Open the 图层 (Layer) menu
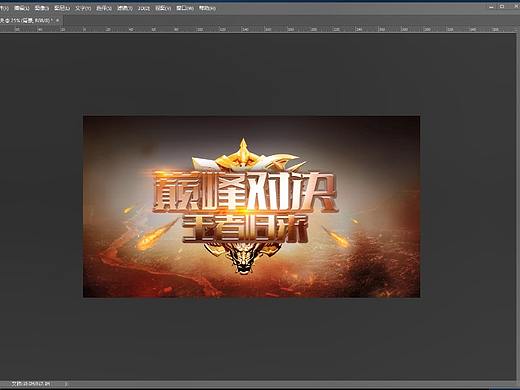This screenshot has height=390, width=520. click(x=62, y=8)
